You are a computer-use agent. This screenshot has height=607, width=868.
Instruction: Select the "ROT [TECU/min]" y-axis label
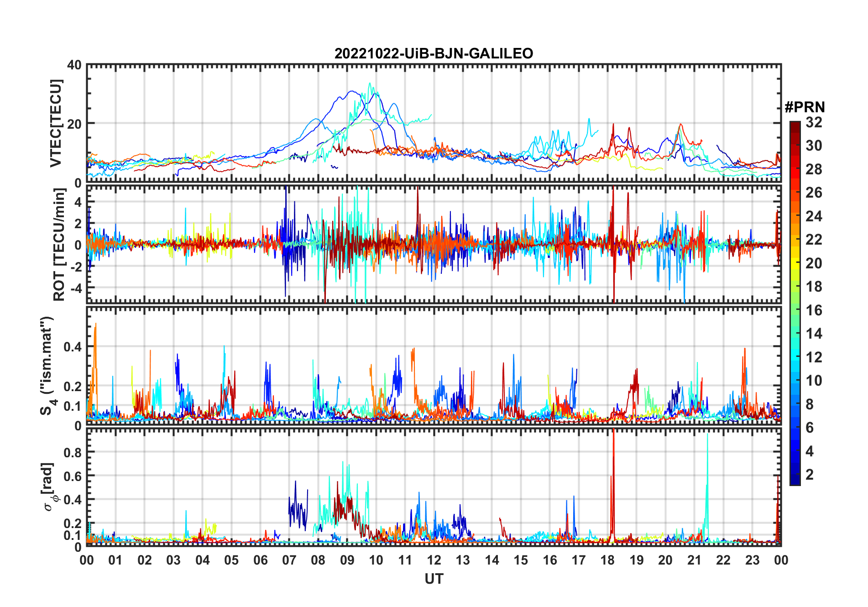pyautogui.click(x=59, y=245)
